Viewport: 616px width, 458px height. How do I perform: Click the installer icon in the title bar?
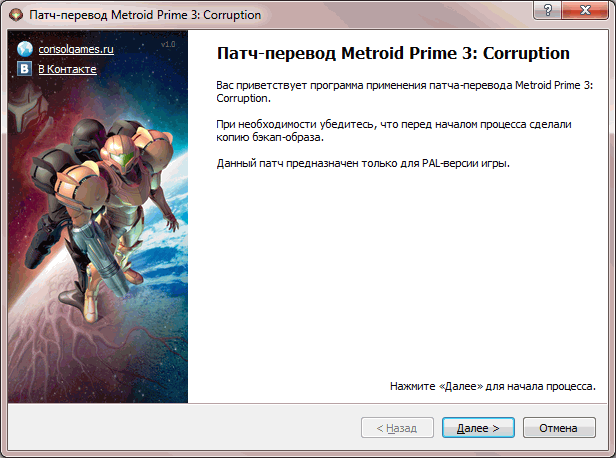click(x=16, y=15)
